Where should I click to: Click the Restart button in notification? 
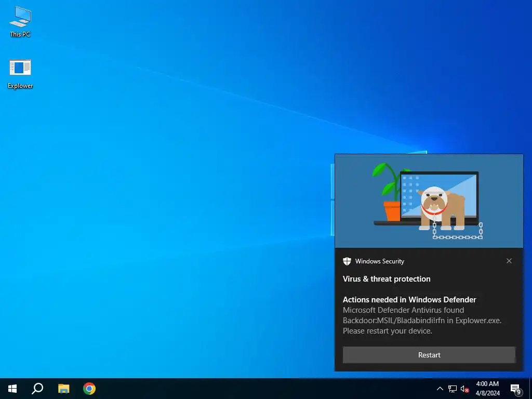(x=429, y=355)
